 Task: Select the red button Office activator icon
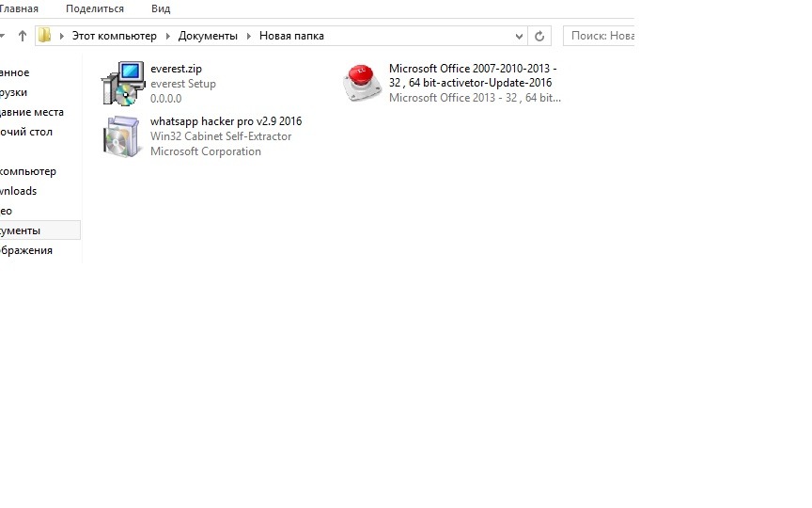point(362,83)
